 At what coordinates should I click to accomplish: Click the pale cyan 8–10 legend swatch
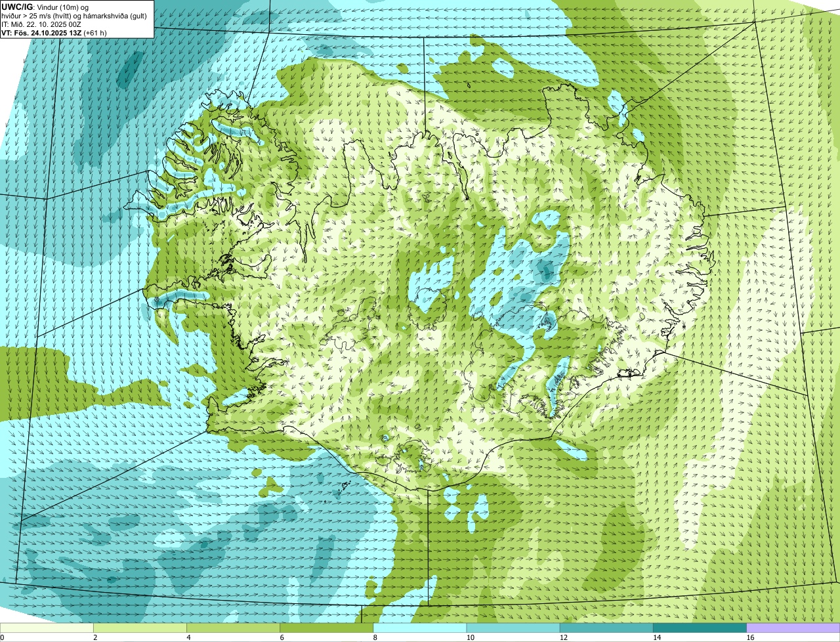(x=420, y=628)
